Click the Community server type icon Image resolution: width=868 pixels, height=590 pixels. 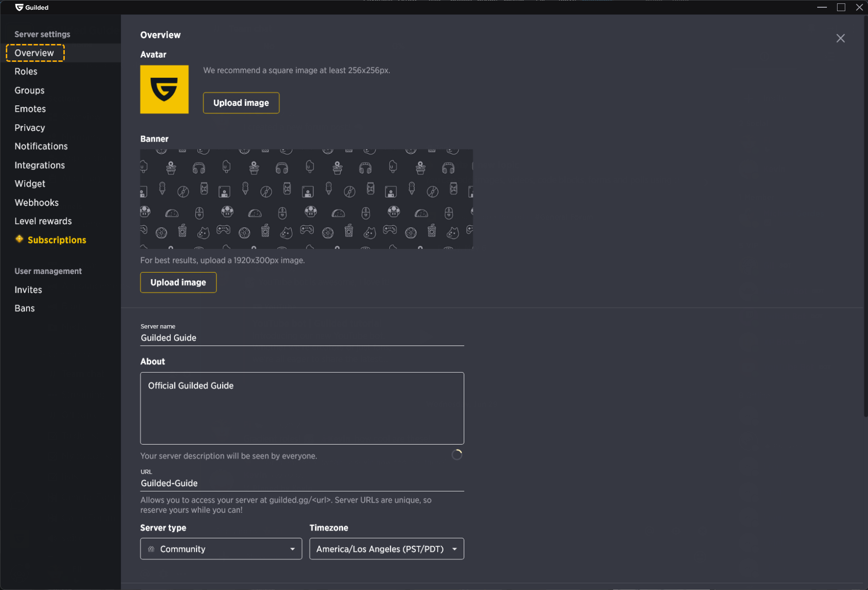coord(151,549)
